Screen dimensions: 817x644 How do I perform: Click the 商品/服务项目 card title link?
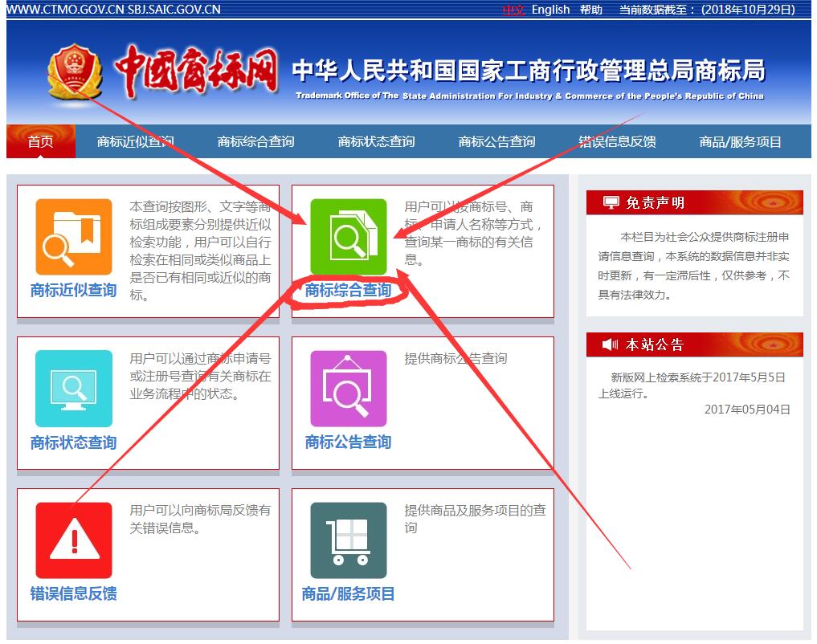click(348, 593)
